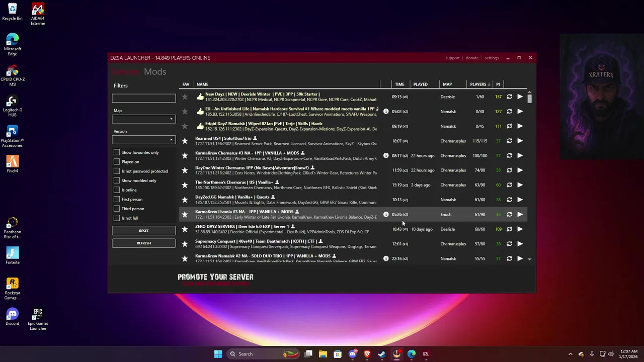
Task: Enable Is online filter checkbox
Action: 117,190
